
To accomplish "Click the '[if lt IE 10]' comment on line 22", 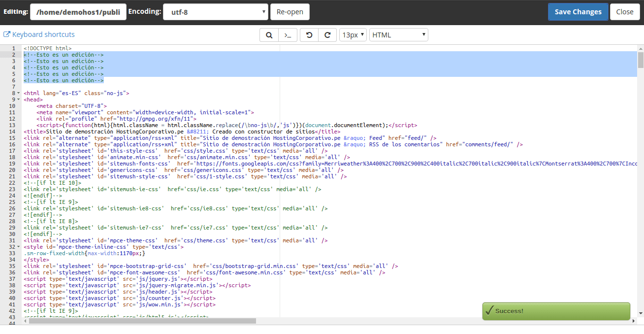I will pos(52,183).
